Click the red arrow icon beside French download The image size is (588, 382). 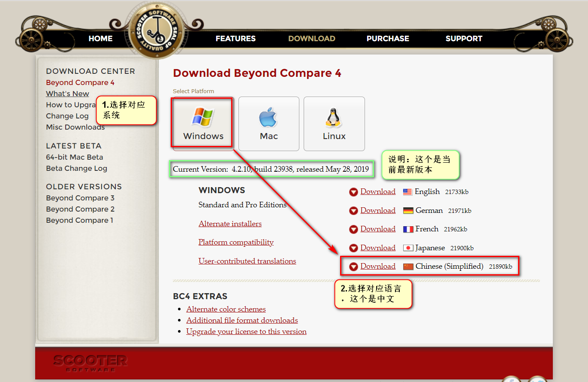tap(353, 230)
